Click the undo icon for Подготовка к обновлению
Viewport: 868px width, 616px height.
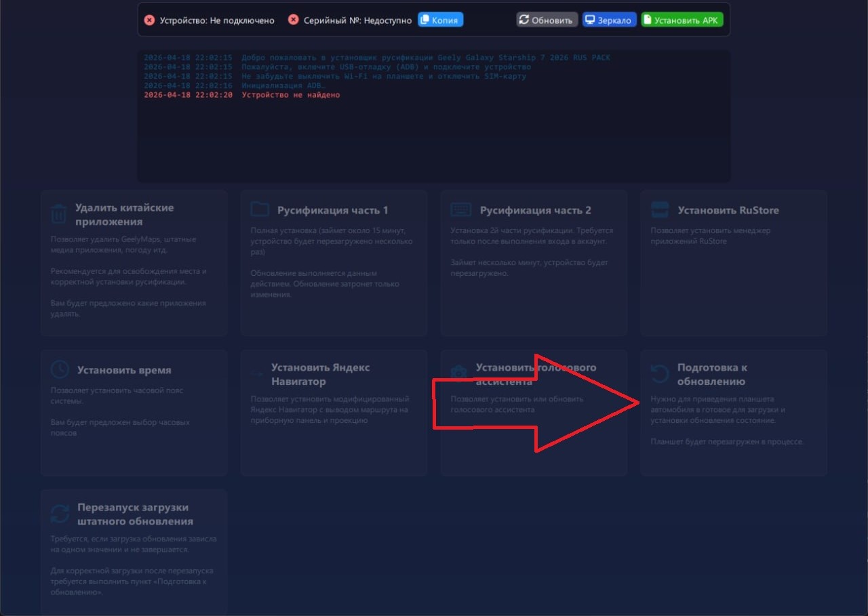point(659,373)
